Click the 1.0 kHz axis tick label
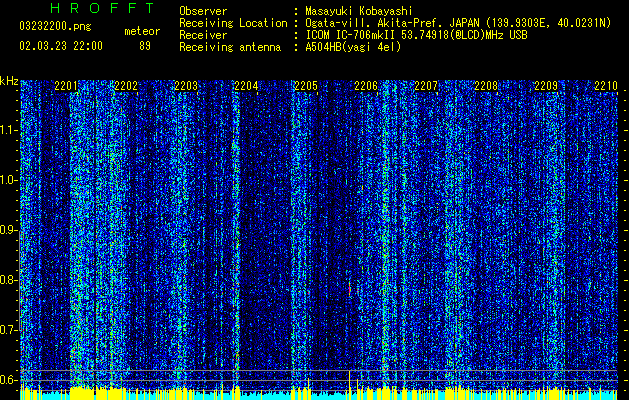Viewport: 629px width, 400px height. coord(8,180)
